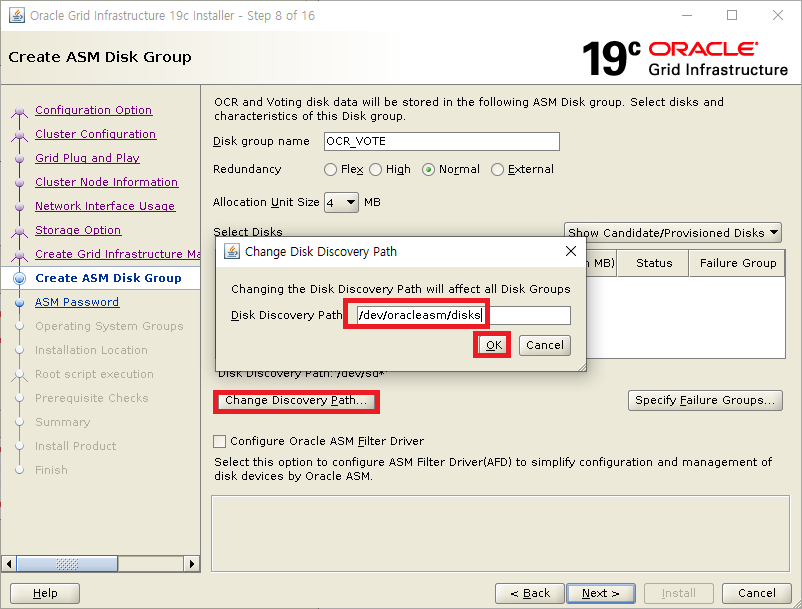Go to Storage Option step
This screenshot has height=609, width=802.
point(78,231)
